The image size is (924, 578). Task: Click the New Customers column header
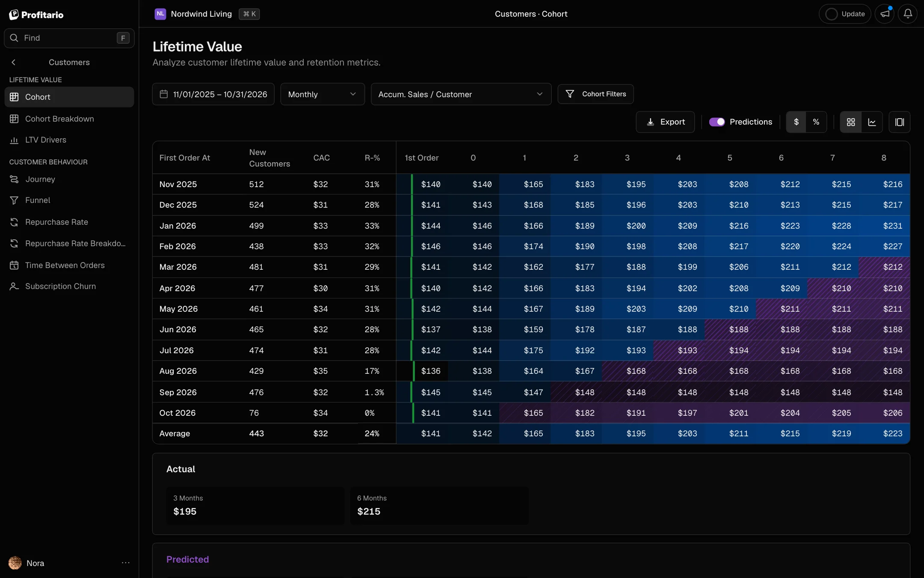pos(269,158)
